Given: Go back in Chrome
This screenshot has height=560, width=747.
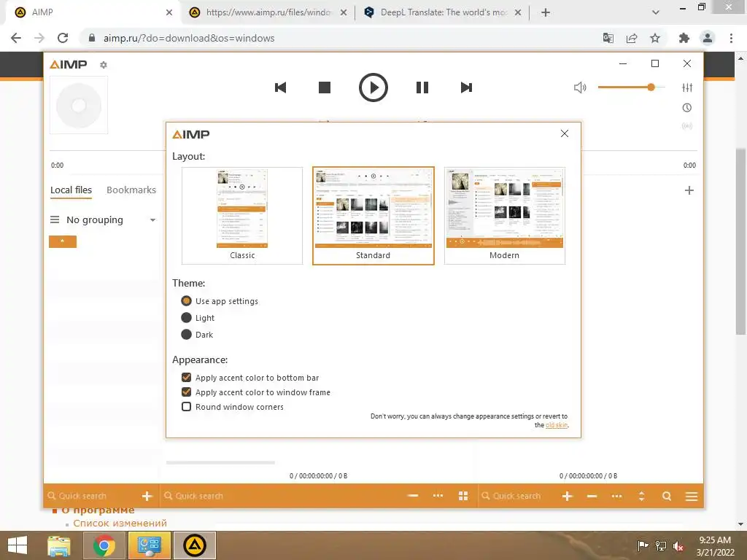Looking at the screenshot, I should click(x=16, y=38).
